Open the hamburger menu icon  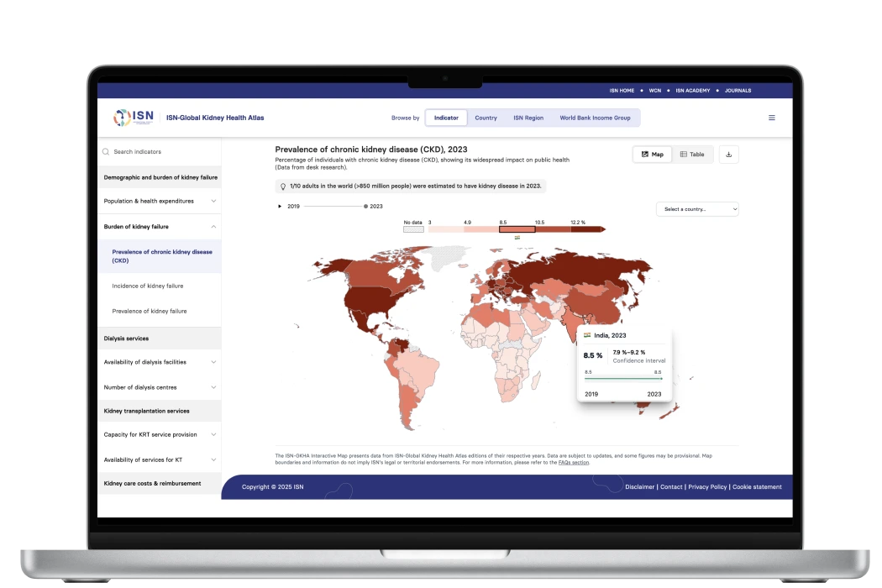pyautogui.click(x=772, y=118)
